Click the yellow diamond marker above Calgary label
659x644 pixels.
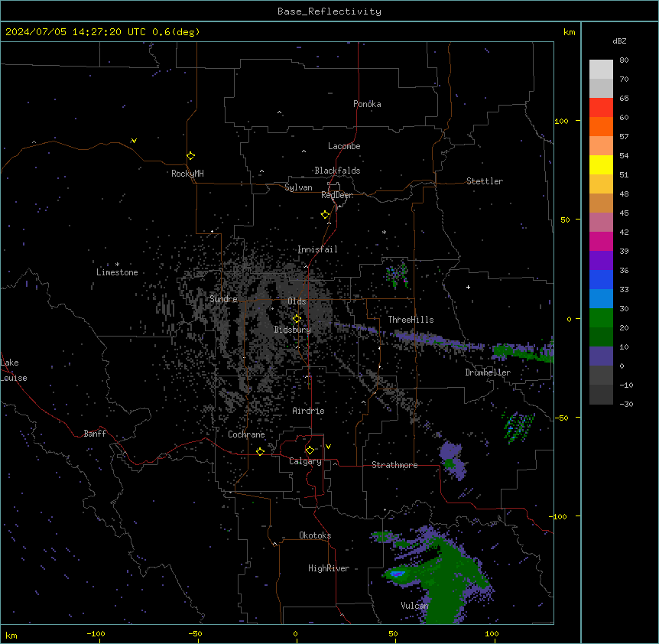[310, 450]
